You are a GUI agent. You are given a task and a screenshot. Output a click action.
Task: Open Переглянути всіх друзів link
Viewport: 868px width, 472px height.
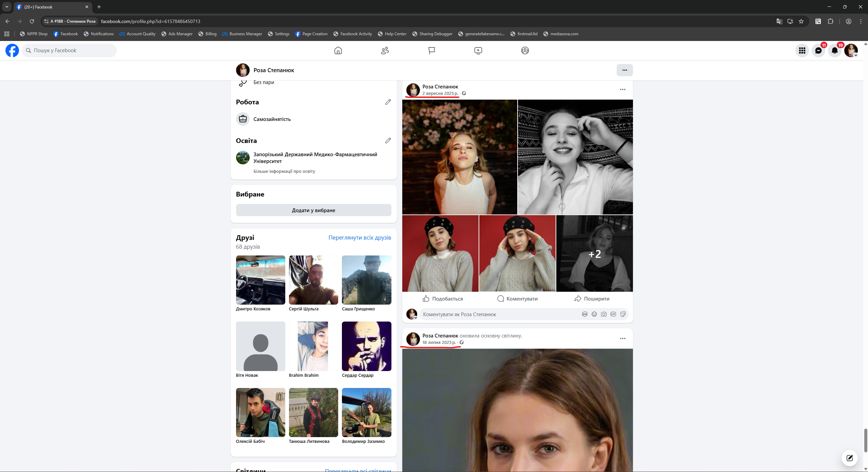tap(360, 238)
